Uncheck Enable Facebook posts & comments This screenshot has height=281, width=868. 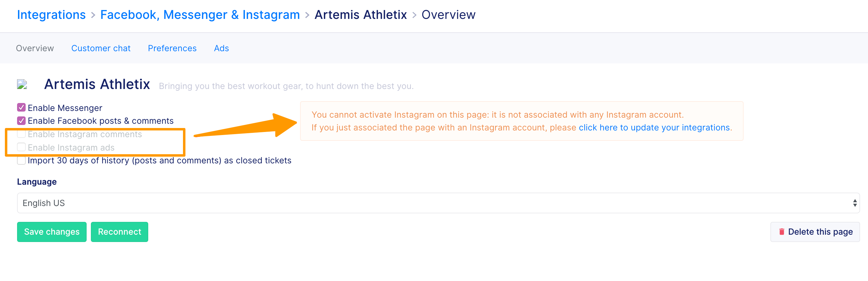click(21, 120)
